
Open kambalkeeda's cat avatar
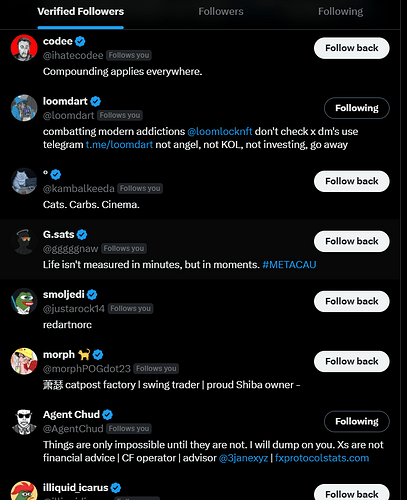click(24, 181)
